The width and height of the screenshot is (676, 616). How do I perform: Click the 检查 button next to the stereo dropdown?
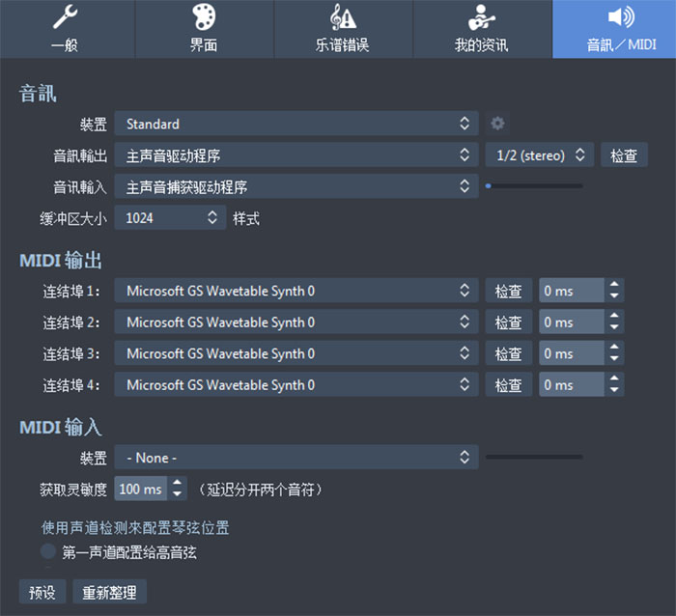[624, 154]
